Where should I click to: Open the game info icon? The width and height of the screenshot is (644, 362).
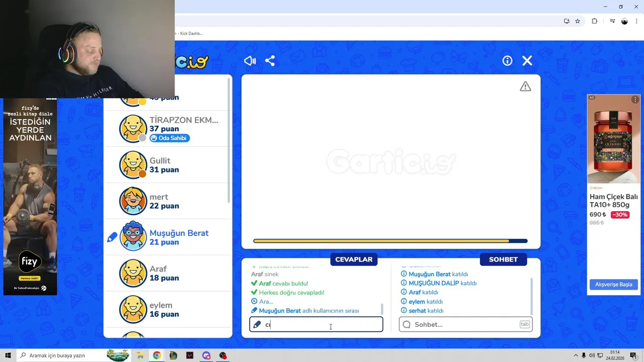pyautogui.click(x=507, y=61)
